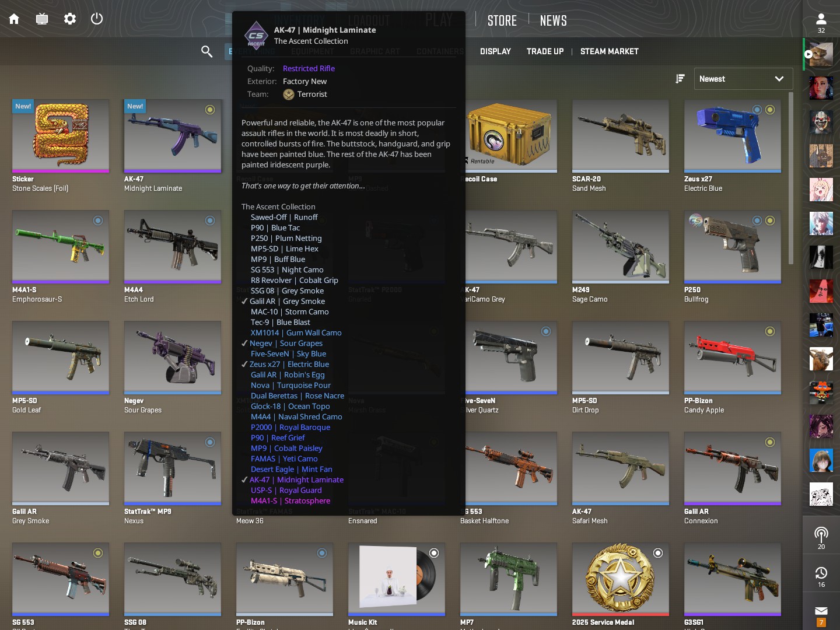Toggle equipped circle on Five-SeveN Silver Quartz
Screen dimensions: 840x630
(x=546, y=331)
